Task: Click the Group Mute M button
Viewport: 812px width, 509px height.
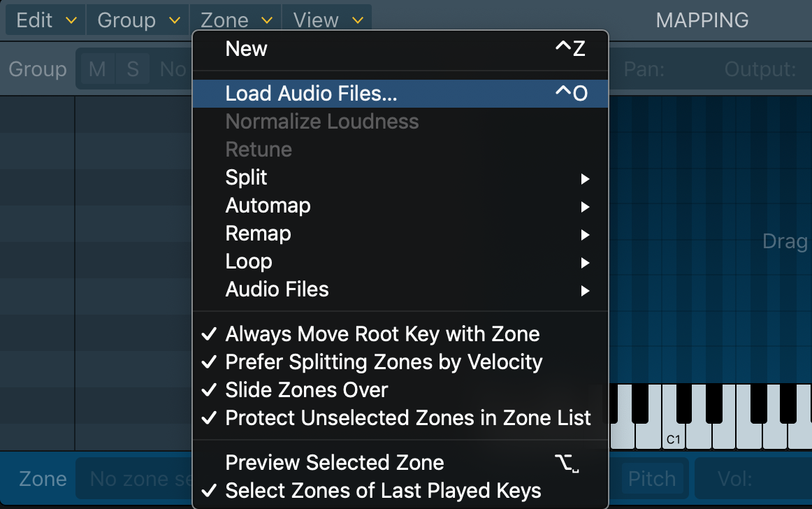Action: (97, 69)
